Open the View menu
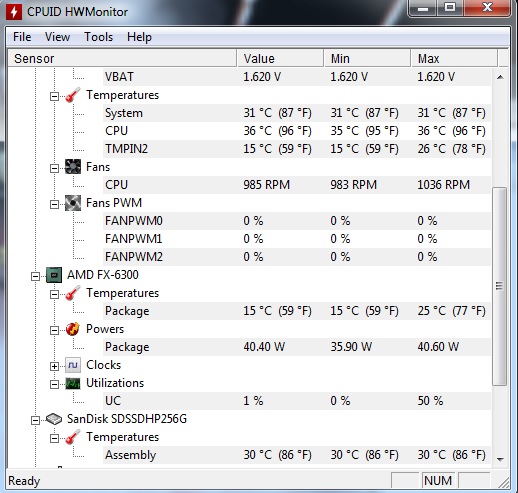Viewport: 518px width, 493px height. coord(57,37)
